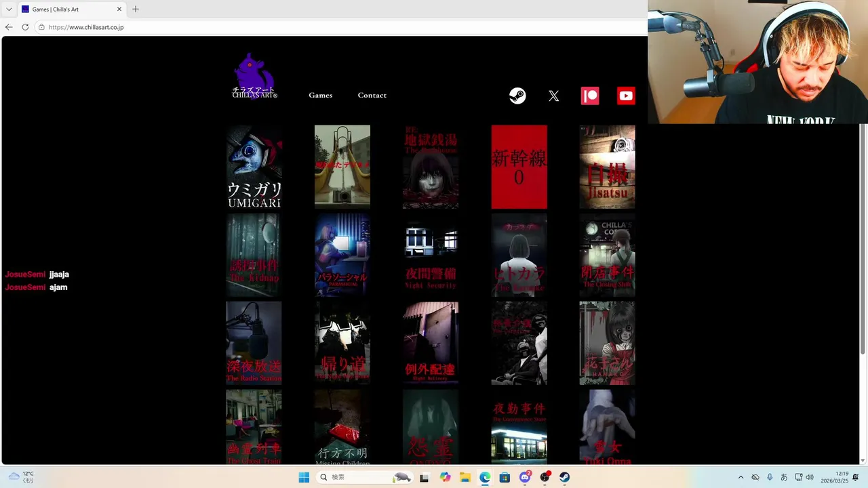
Task: Open the Games menu item
Action: click(x=321, y=95)
